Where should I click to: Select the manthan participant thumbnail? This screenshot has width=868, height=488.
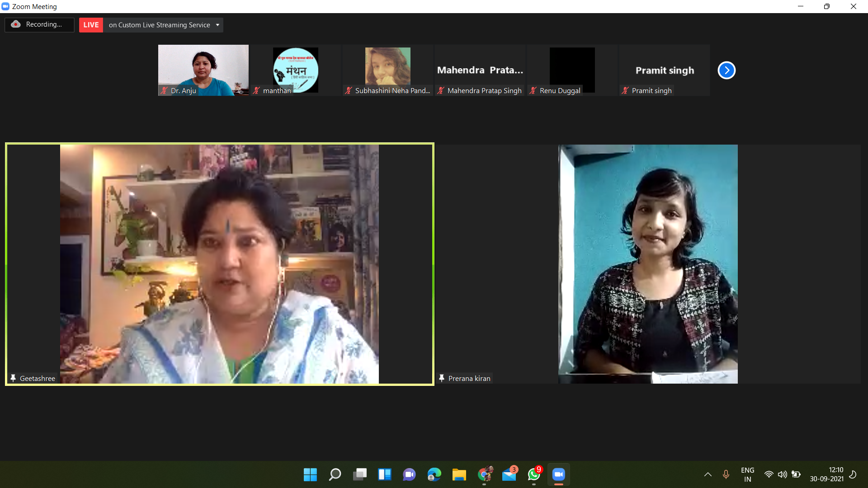point(296,70)
